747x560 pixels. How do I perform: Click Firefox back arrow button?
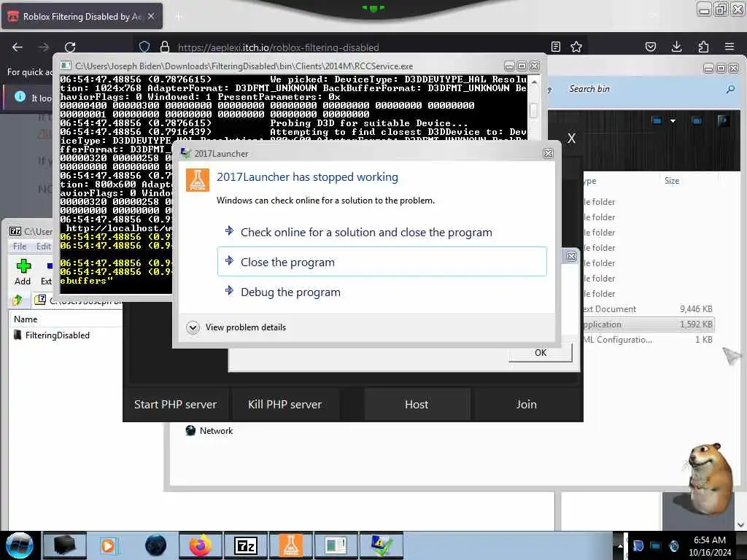(x=18, y=47)
